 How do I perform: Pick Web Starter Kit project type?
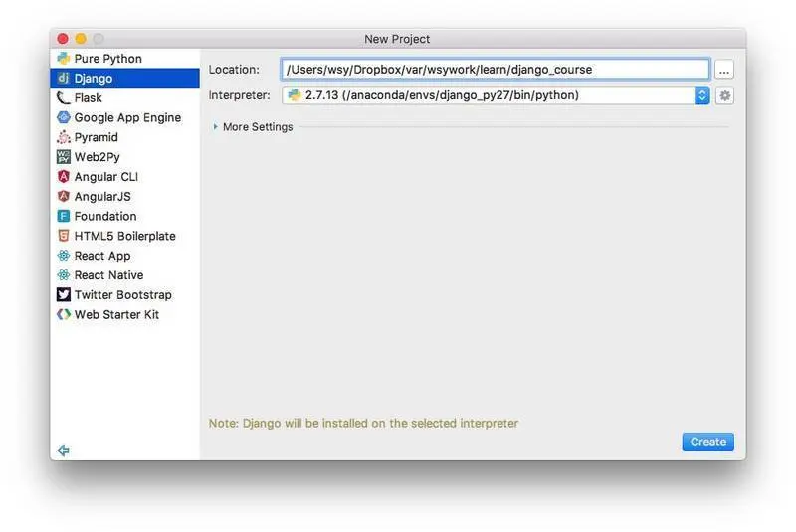(x=125, y=314)
